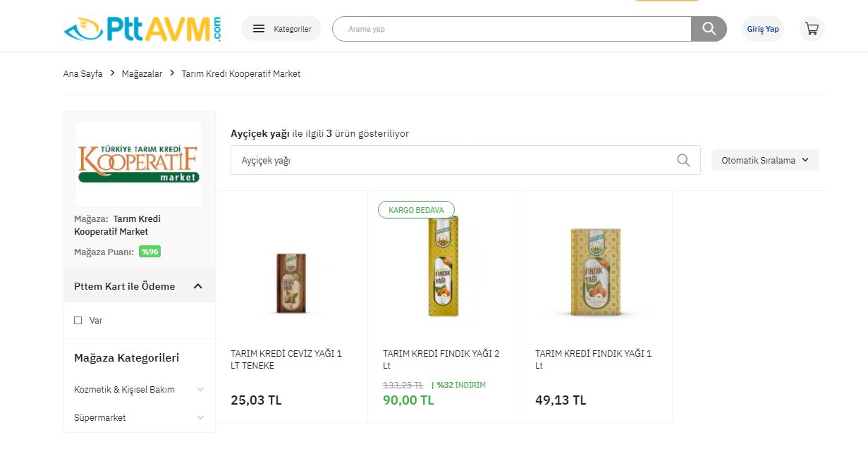Image resolution: width=868 pixels, height=461 pixels.
Task: Open the Kategoriler hamburger menu
Action: [281, 29]
